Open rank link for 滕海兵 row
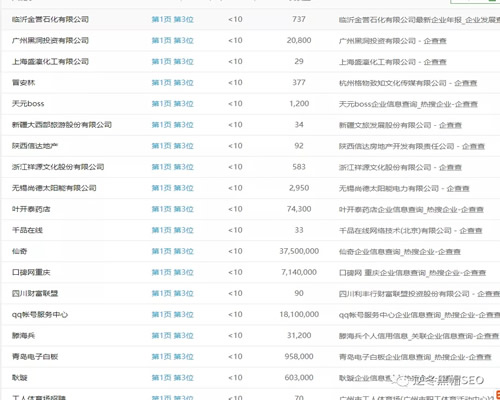Viewport: 500px width, 400px height. [172, 336]
